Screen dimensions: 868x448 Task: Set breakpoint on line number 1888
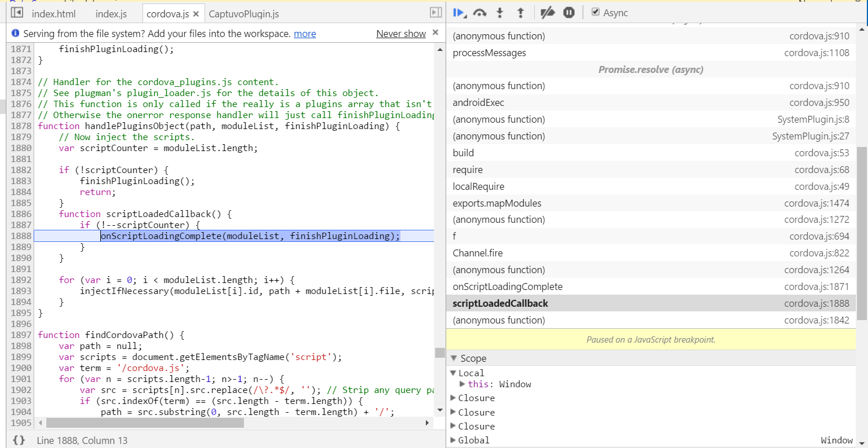20,236
